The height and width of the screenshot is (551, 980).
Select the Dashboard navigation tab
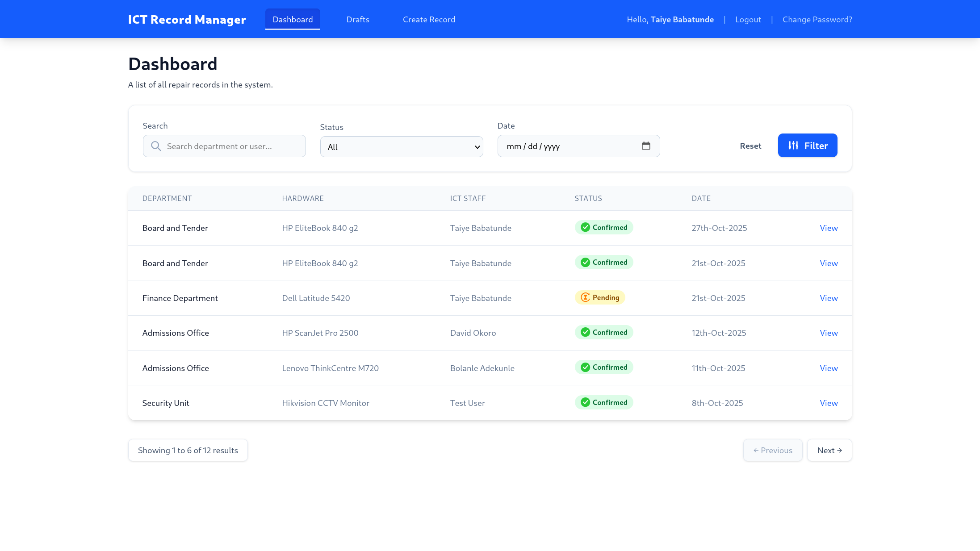(293, 20)
